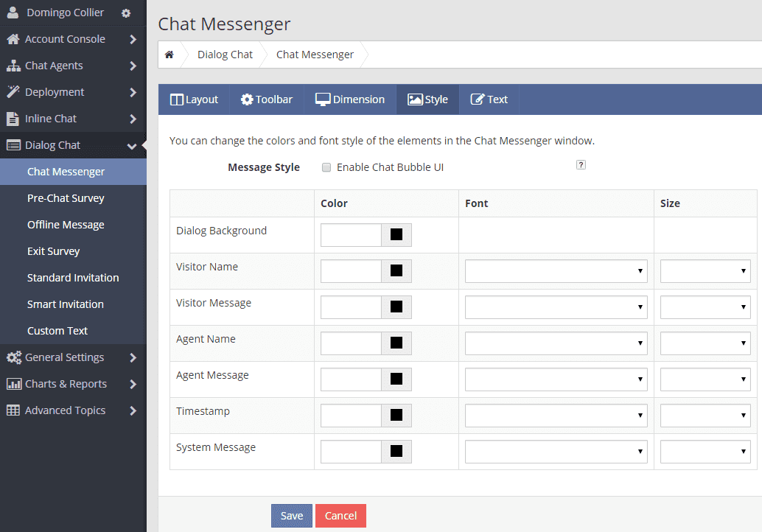
Task: Enable the Chat Bubble UI checkbox
Action: (x=326, y=167)
